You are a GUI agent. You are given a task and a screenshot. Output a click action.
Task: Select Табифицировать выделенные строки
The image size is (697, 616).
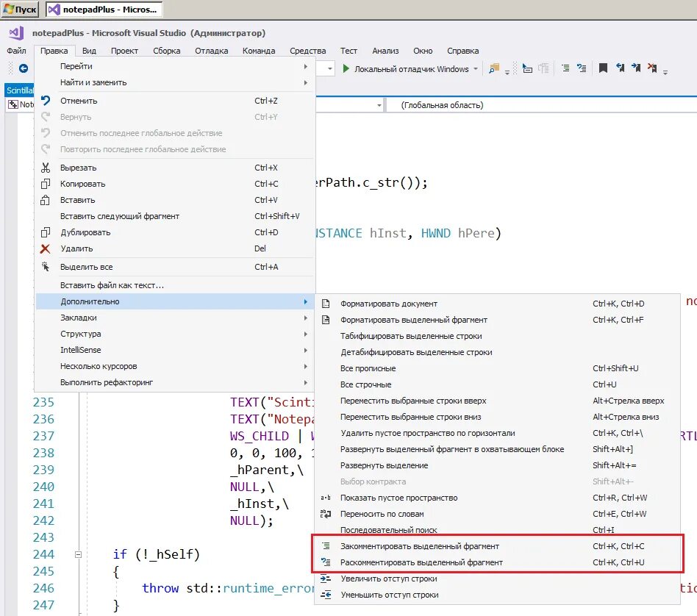click(x=498, y=336)
